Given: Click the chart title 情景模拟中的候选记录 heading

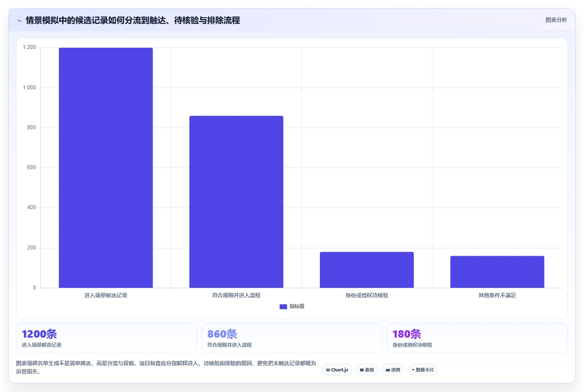Looking at the screenshot, I should click(x=133, y=20).
